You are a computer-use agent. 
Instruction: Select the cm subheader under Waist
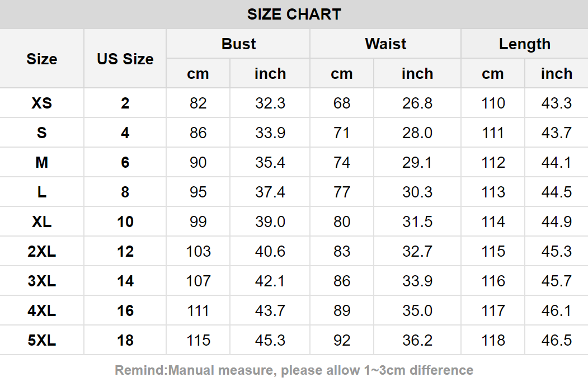(342, 74)
